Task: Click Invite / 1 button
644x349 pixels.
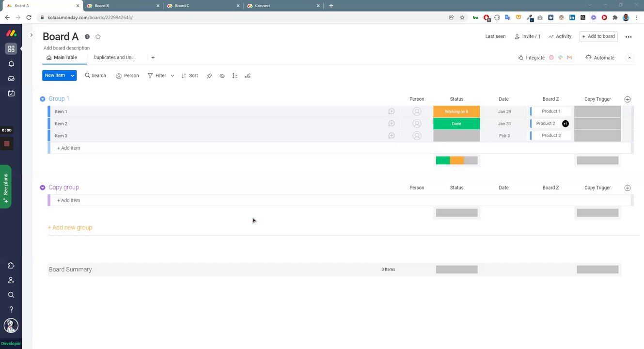Action: coord(527,36)
